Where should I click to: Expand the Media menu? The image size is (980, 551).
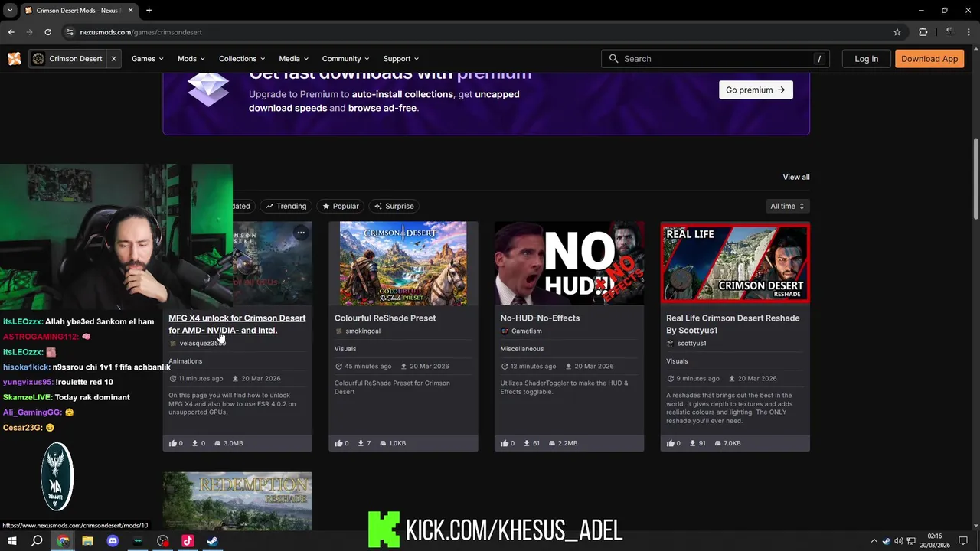pyautogui.click(x=293, y=59)
